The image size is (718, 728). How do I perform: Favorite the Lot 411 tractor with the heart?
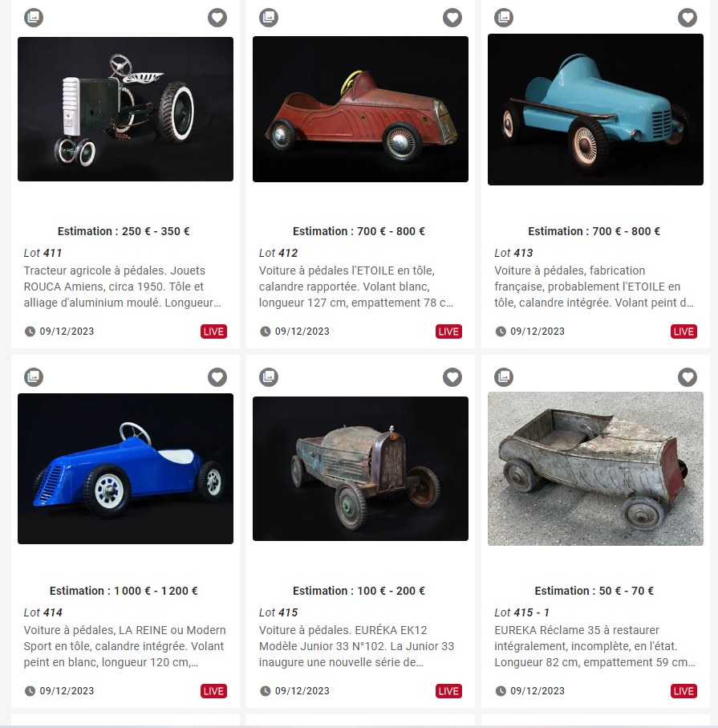coord(217,18)
